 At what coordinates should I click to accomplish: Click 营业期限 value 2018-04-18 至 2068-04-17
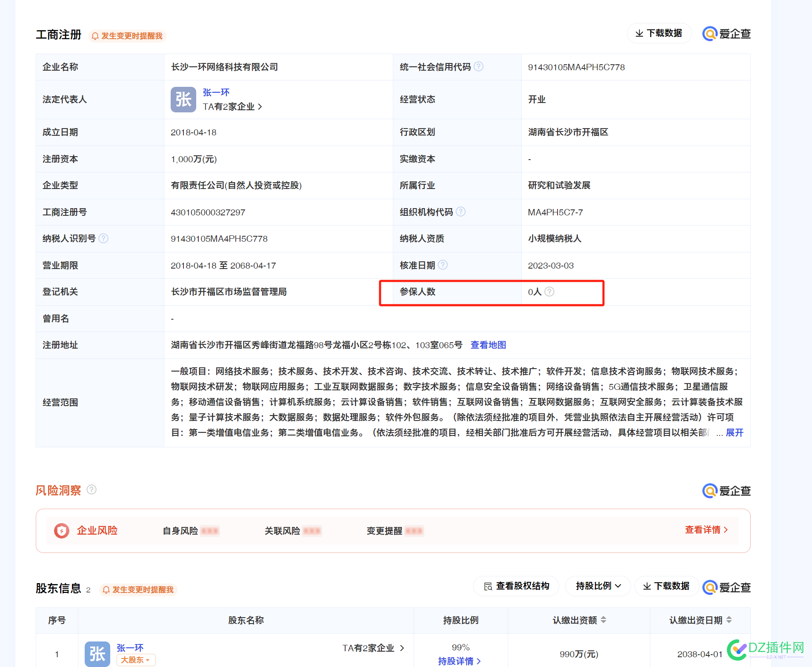[223, 266]
